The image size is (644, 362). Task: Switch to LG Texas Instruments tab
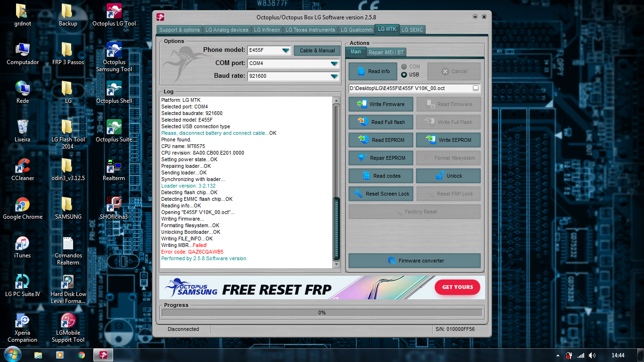[310, 30]
